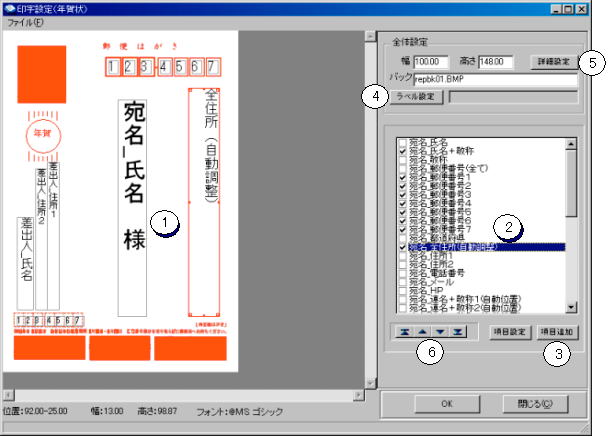Viewport: 608px width, 437px height.
Task: Click the 項目設定 button
Action: pyautogui.click(x=510, y=331)
